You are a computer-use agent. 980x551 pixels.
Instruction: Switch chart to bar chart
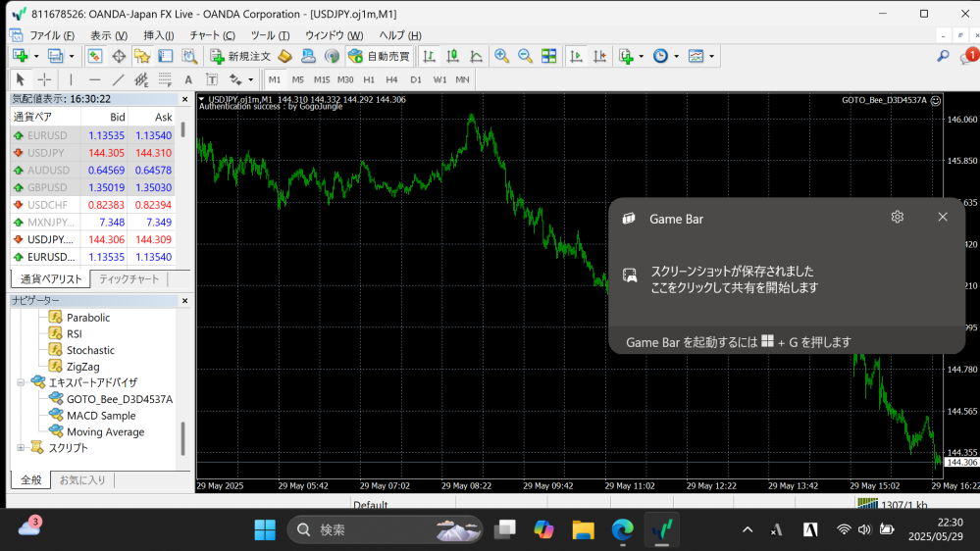tap(429, 56)
